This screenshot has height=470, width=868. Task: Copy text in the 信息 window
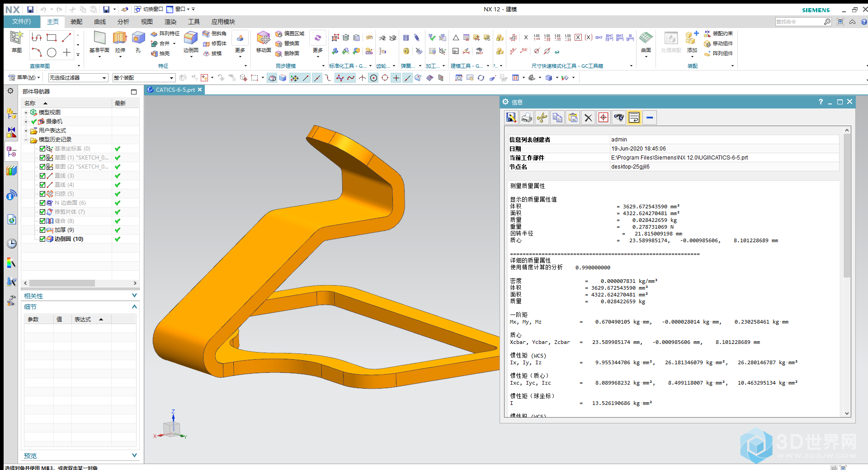click(x=557, y=117)
